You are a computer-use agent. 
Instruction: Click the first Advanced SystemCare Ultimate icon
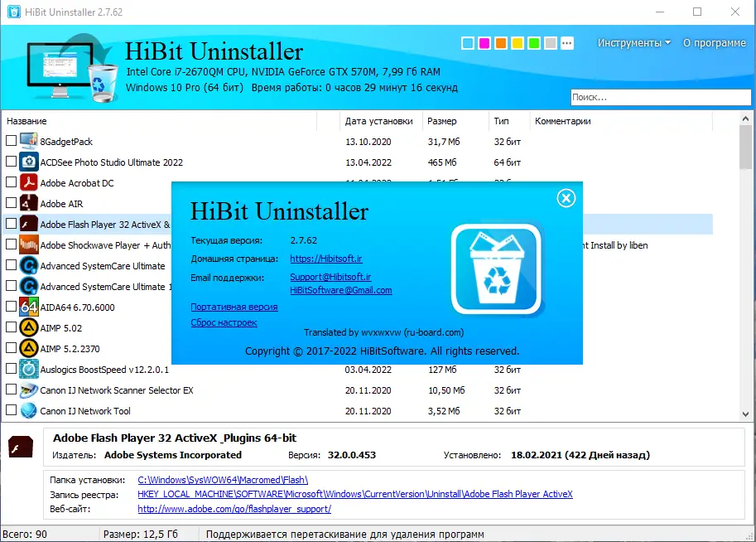(29, 265)
